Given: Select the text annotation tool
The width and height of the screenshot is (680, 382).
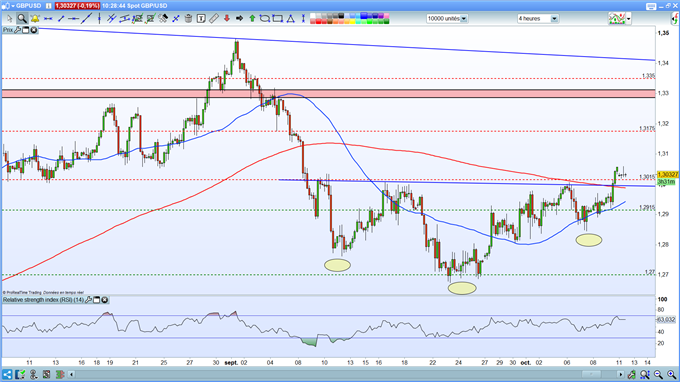Looking at the screenshot, I should click(201, 19).
